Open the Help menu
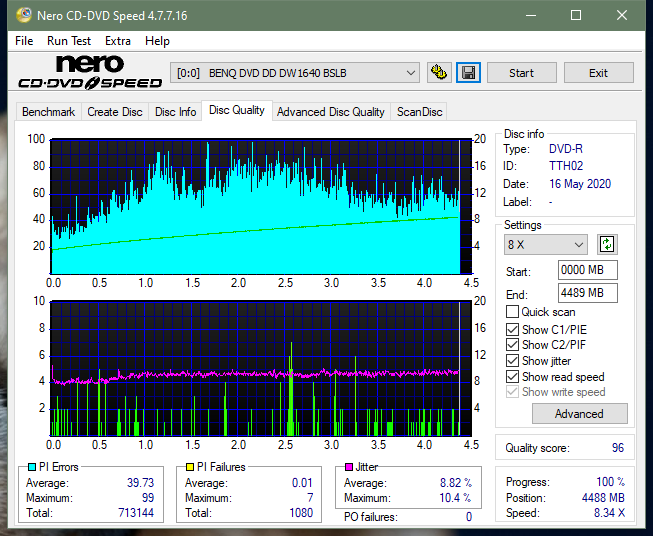 tap(157, 41)
